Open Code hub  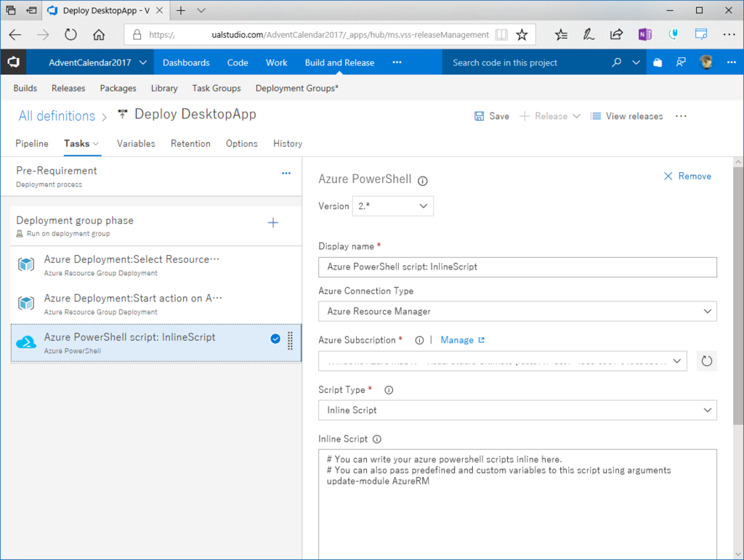238,62
